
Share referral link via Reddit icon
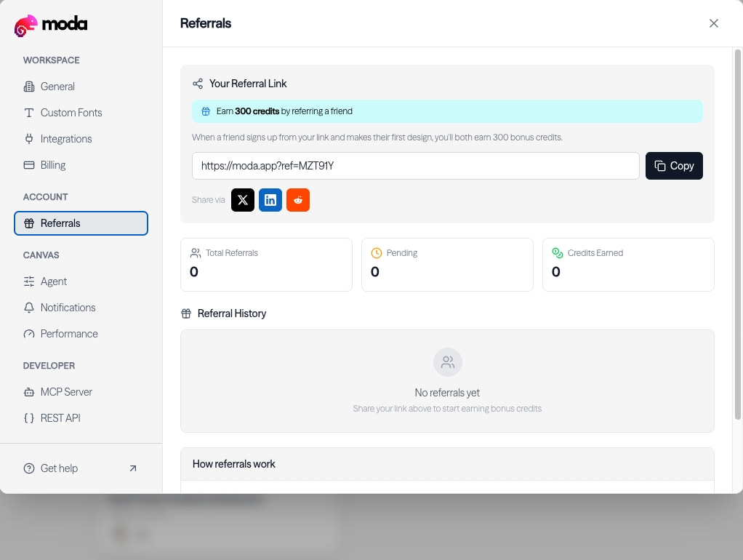point(298,199)
